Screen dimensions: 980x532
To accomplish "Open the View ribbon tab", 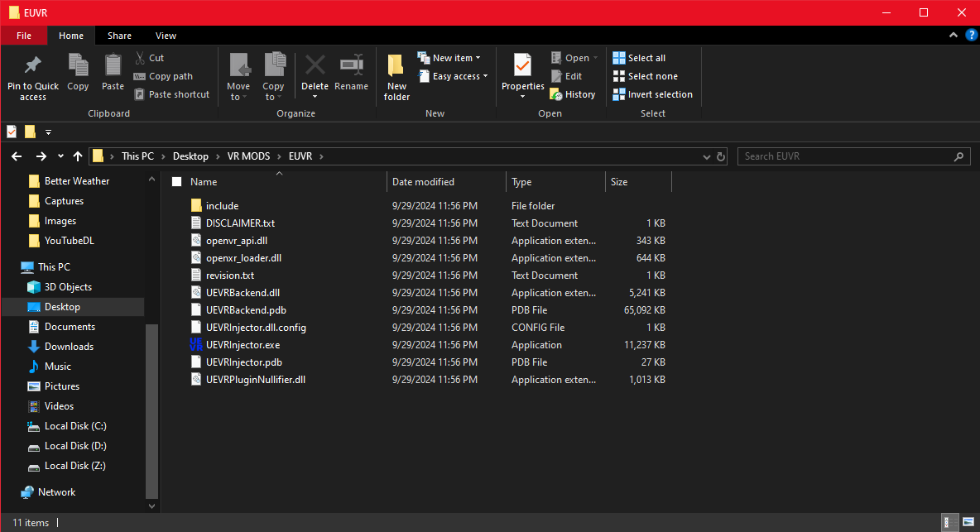I will (166, 36).
